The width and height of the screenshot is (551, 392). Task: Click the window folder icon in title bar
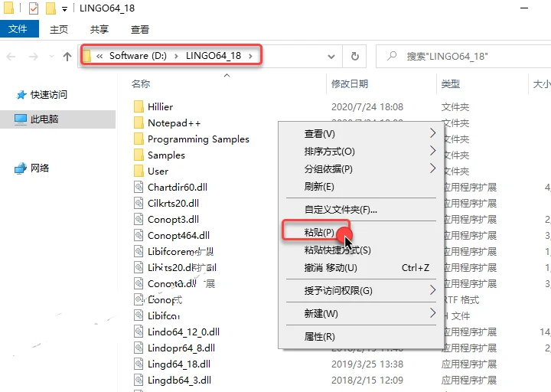(8, 8)
